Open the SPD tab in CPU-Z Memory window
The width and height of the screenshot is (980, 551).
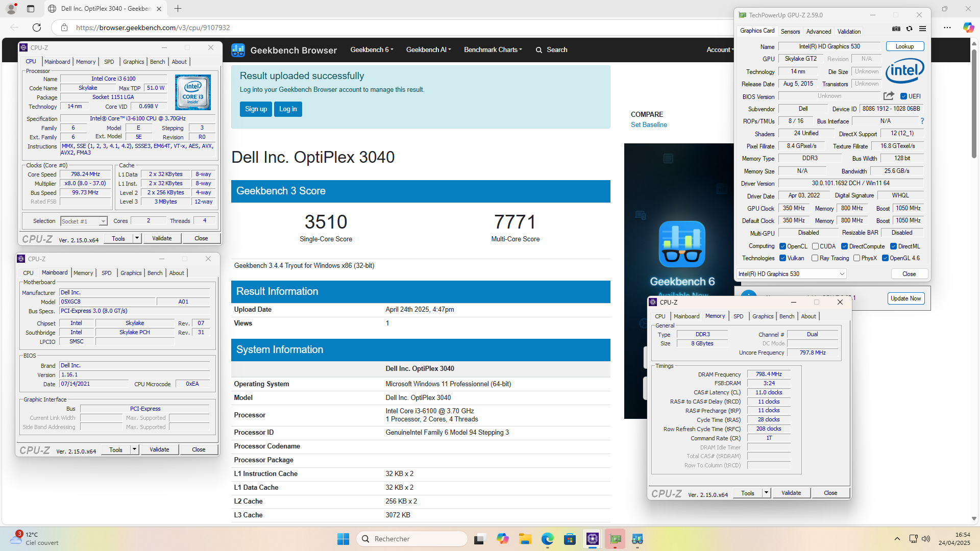(x=738, y=316)
